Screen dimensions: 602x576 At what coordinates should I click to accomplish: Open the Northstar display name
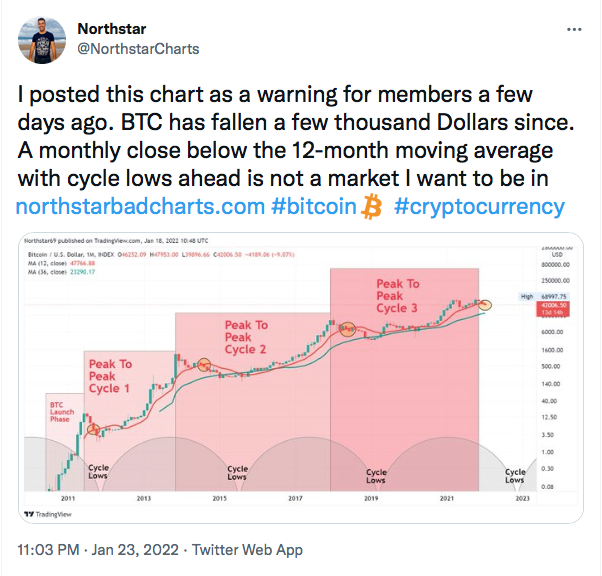tap(111, 28)
